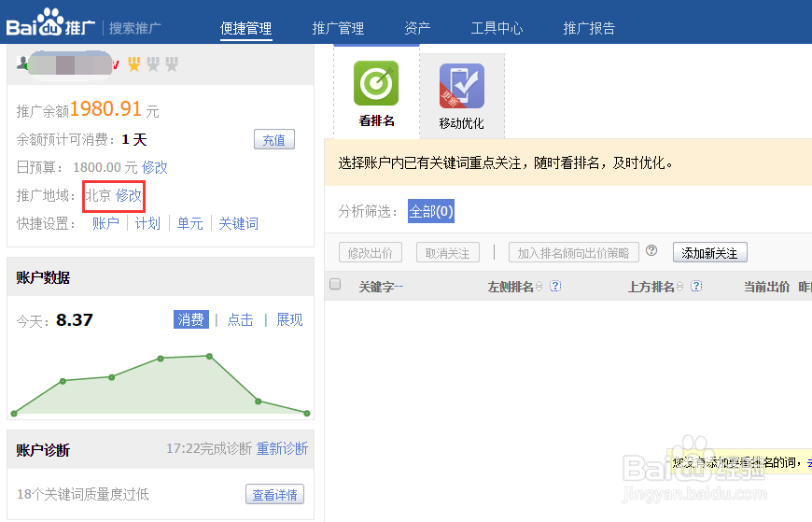Click the user avatar icon
The height and width of the screenshot is (522, 812).
click(x=22, y=63)
